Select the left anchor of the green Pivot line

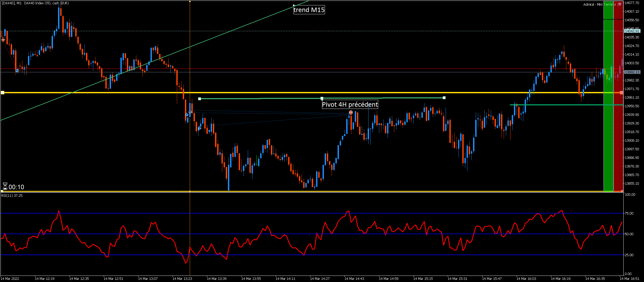(x=199, y=99)
